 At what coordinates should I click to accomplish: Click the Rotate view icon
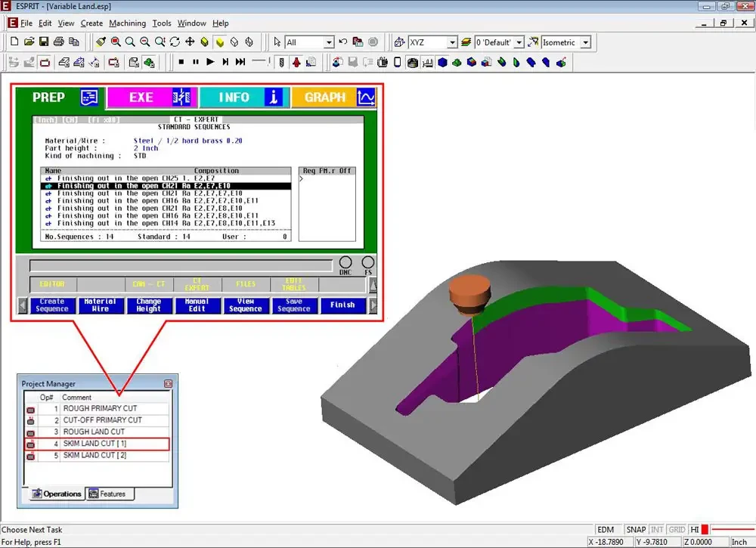click(x=175, y=42)
